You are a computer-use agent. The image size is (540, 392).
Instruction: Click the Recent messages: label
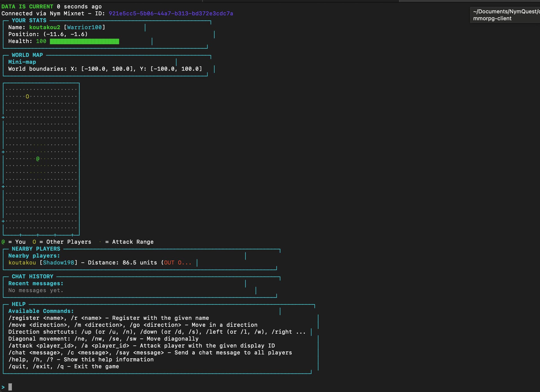[x=36, y=283]
